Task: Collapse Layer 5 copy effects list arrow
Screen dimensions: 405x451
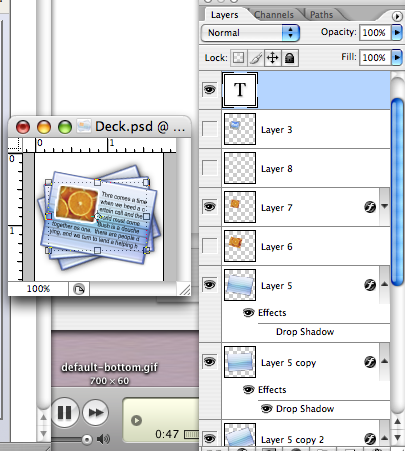Action: coord(384,361)
